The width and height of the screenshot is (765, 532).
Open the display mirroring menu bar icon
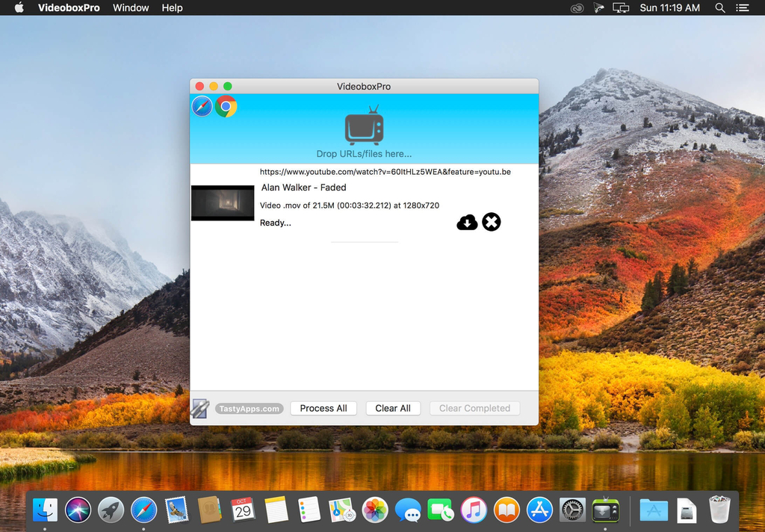coord(621,7)
